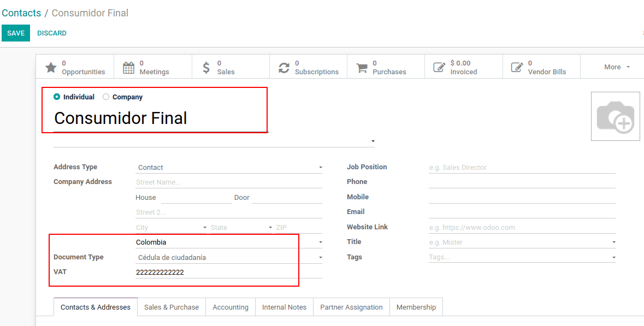This screenshot has width=644, height=326.
Task: Go back via Contacts breadcrumb link
Action: 21,13
